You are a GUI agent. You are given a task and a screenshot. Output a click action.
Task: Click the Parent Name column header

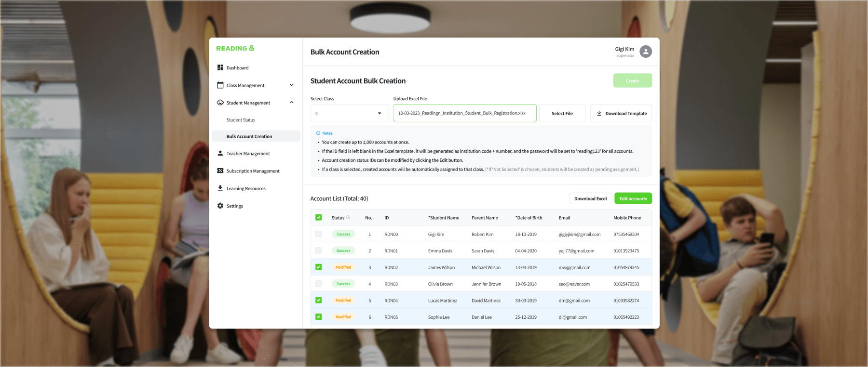pyautogui.click(x=485, y=218)
